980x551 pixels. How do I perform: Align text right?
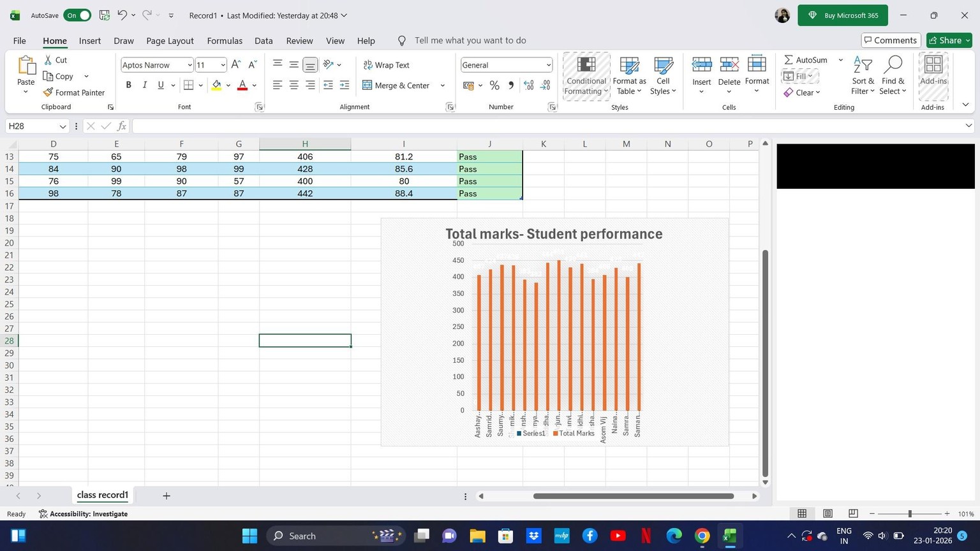[x=310, y=85]
